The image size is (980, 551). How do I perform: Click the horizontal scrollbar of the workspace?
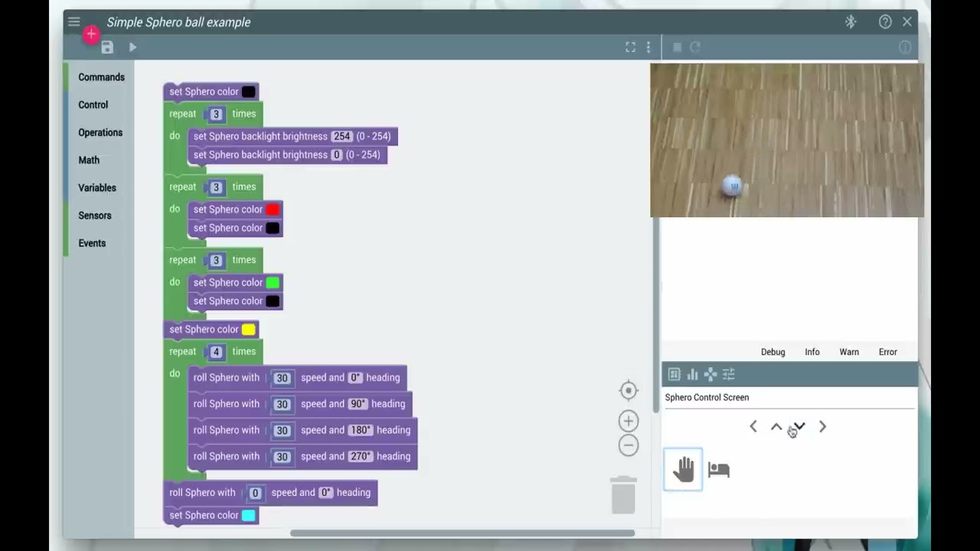pos(462,533)
